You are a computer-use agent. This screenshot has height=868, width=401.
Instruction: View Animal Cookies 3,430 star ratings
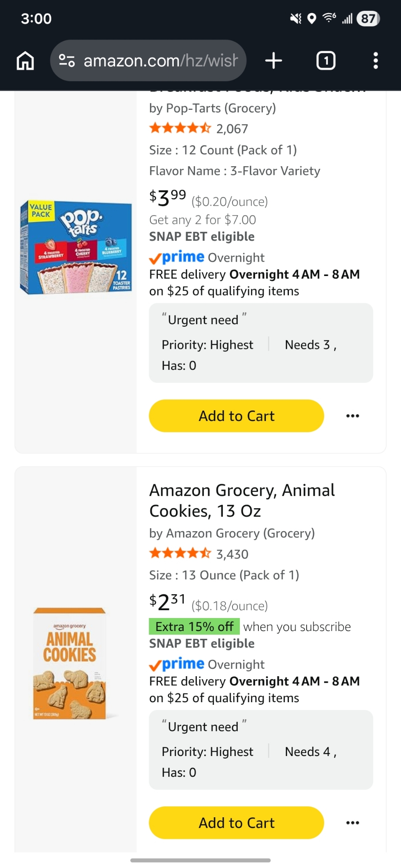click(199, 554)
